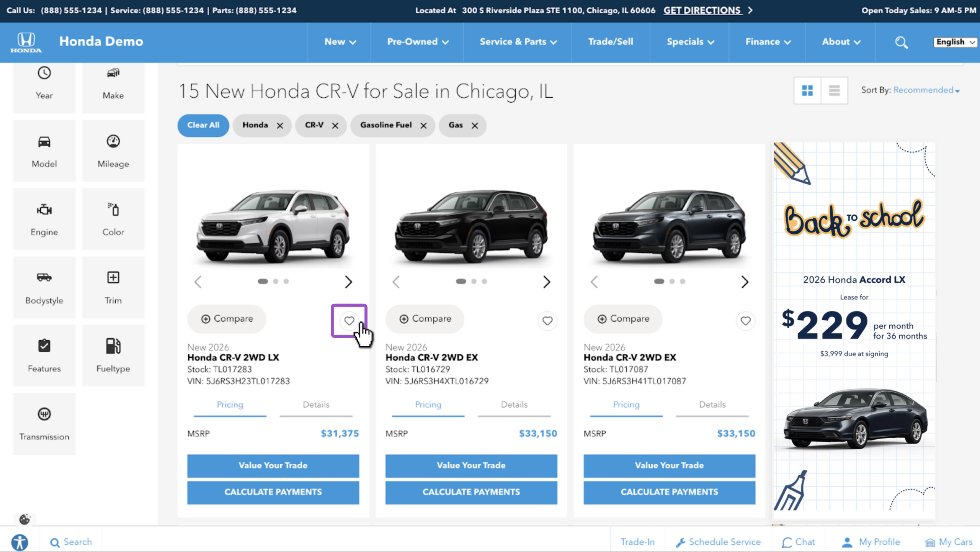Show previous photo of stock TL016729
The width and height of the screenshot is (980, 552).
[x=396, y=282]
